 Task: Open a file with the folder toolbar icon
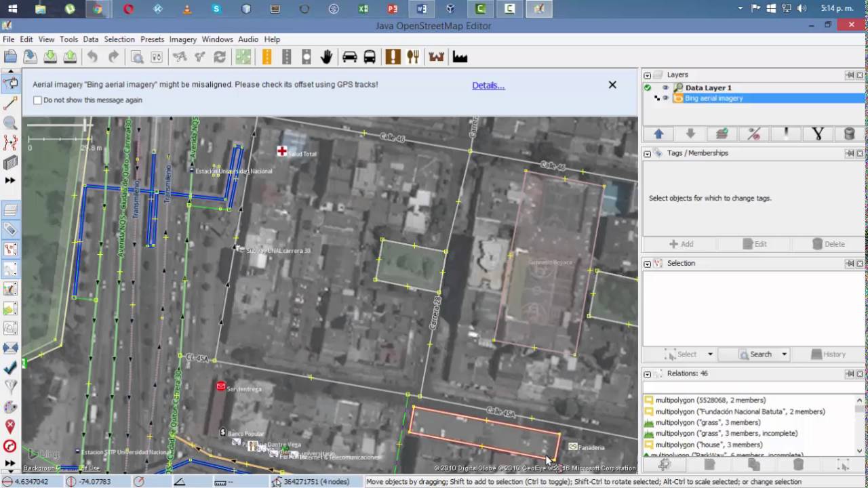10,57
